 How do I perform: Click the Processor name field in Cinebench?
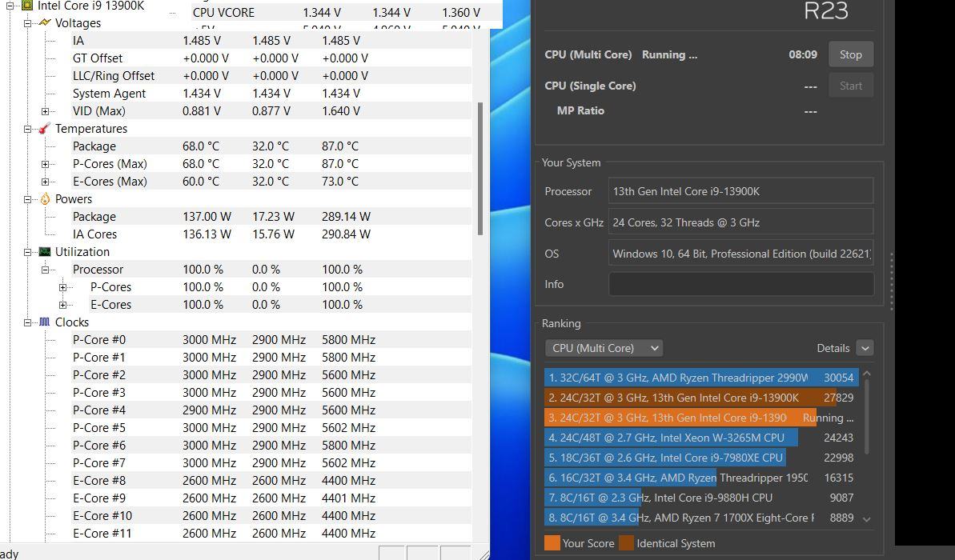coord(741,191)
